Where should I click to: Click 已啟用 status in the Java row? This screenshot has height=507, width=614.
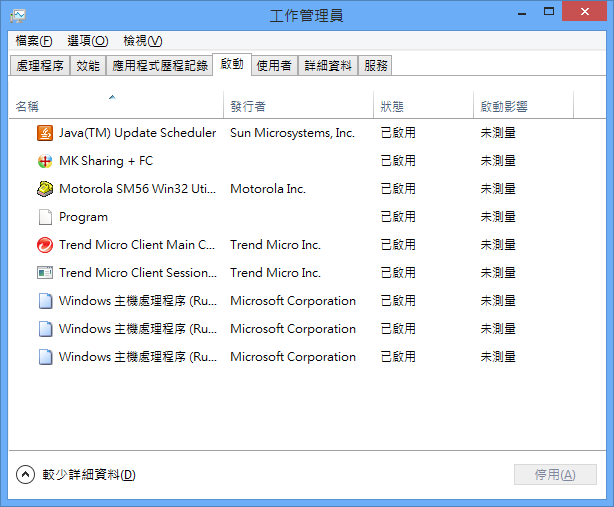coord(398,133)
